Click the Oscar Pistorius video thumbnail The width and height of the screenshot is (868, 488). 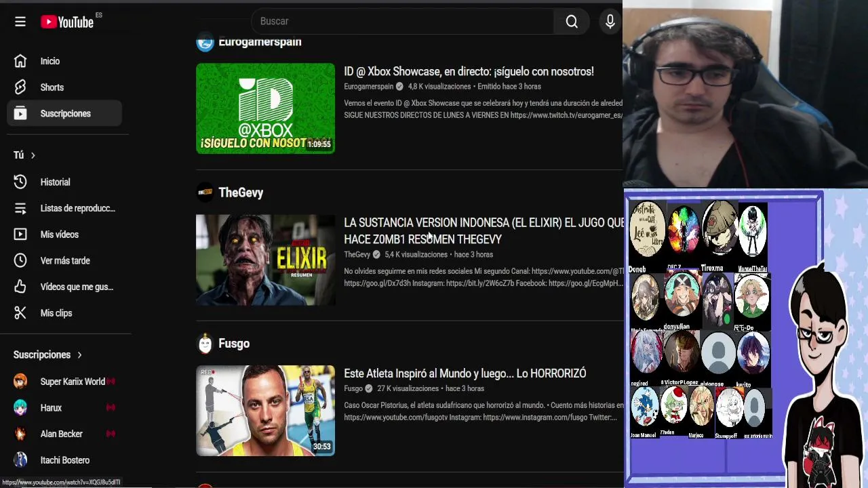tap(265, 411)
